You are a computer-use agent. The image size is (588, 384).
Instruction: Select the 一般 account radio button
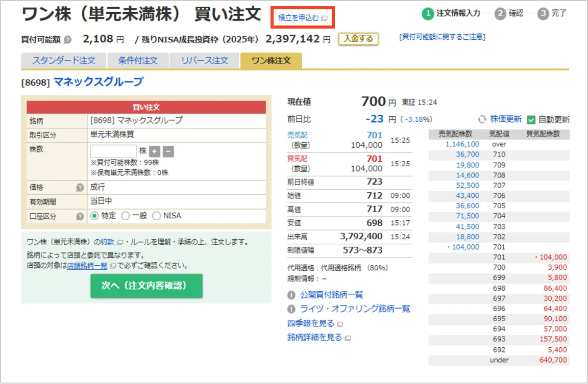coord(126,216)
